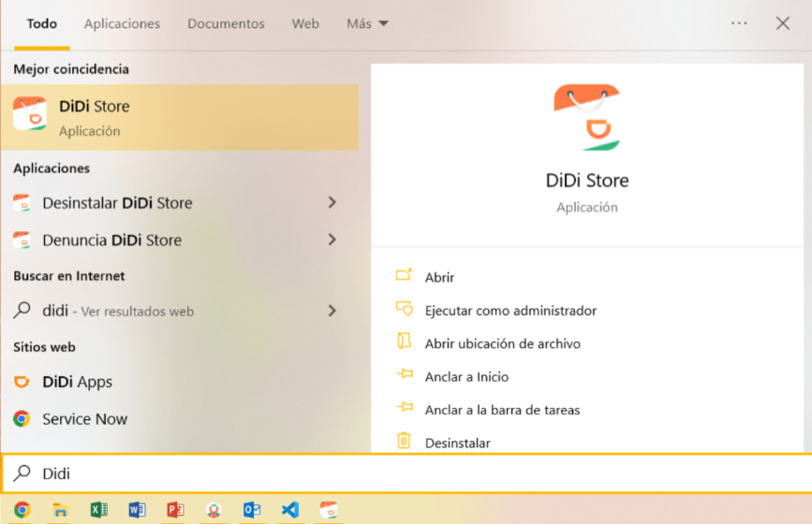Open the DiDi Store best match result
This screenshot has height=524, width=812.
point(180,117)
